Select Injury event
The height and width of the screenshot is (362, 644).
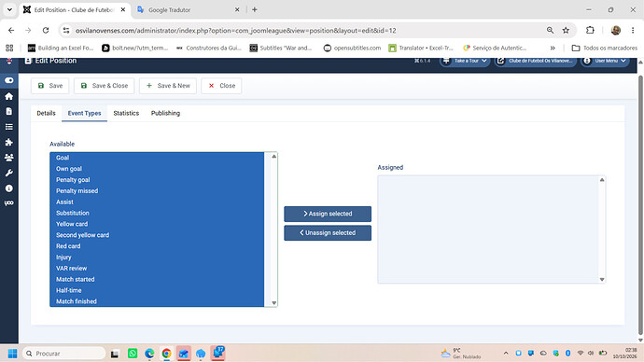157,258
